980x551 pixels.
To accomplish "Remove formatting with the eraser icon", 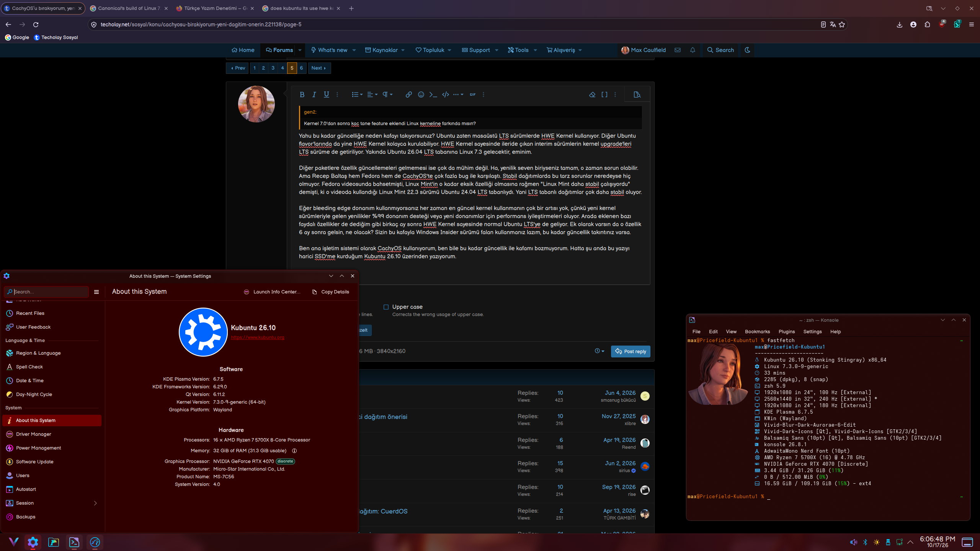I will (592, 95).
